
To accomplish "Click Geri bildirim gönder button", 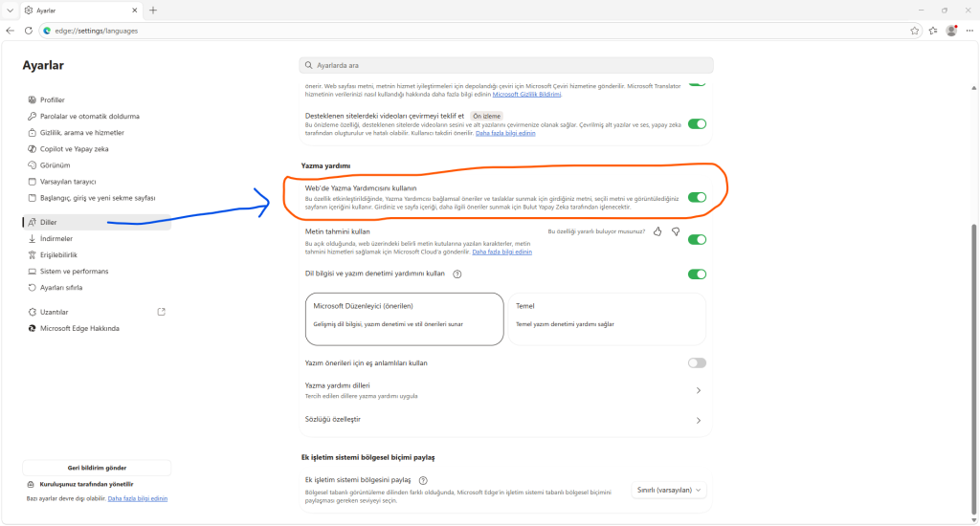I will coord(97,468).
